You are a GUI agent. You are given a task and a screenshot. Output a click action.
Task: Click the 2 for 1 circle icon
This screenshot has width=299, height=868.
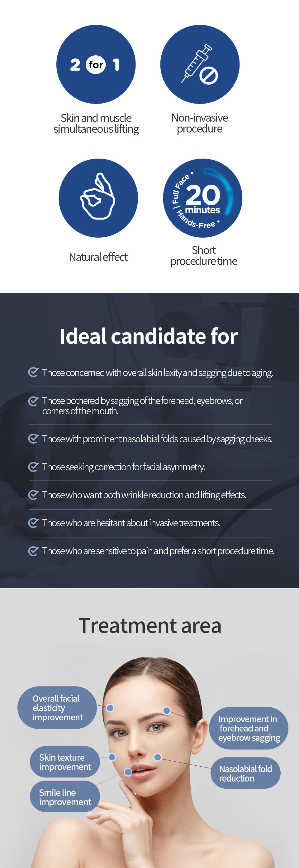click(96, 64)
